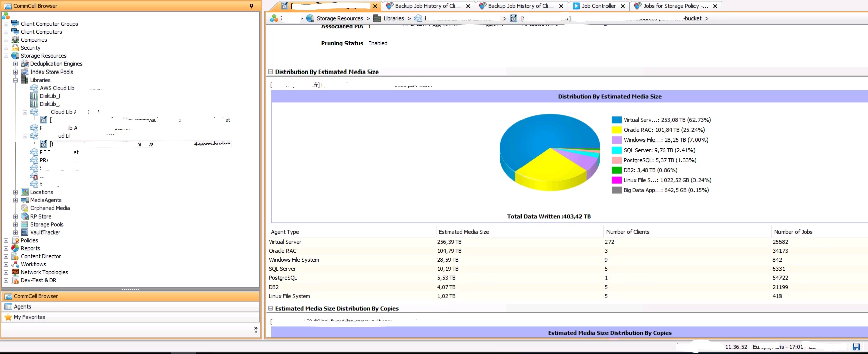The width and height of the screenshot is (868, 354).
Task: Open the Agents pane button
Action: click(x=22, y=307)
